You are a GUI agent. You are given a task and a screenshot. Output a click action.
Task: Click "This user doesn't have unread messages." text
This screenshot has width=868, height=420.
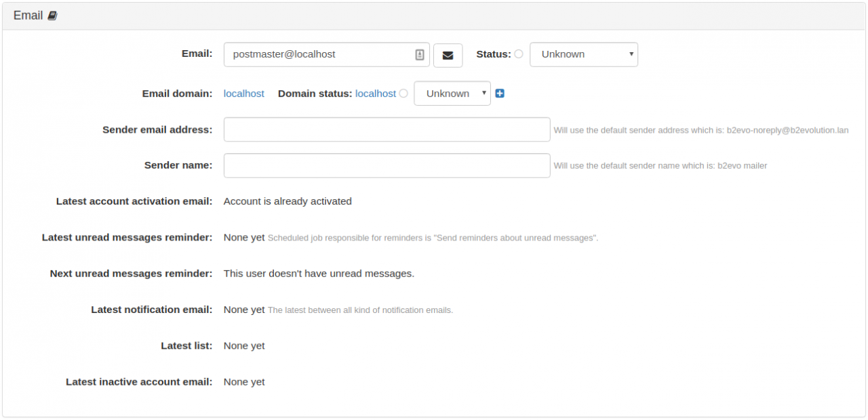pos(319,274)
